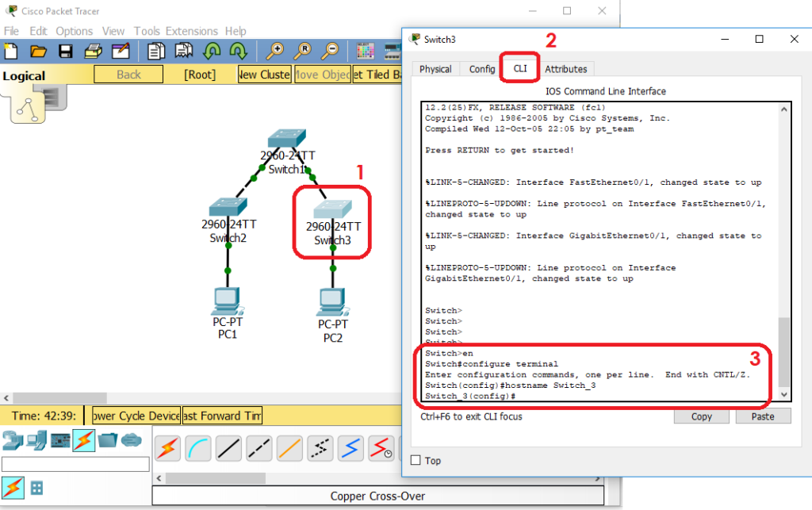Select Components category
The image size is (812, 510).
pos(60,441)
